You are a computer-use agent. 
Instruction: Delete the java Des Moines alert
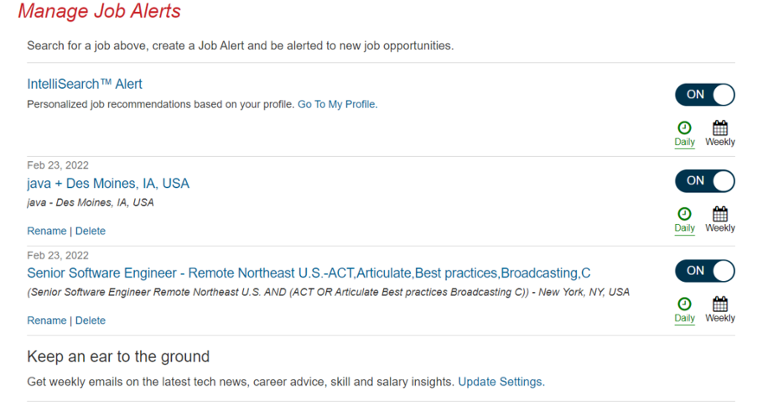[90, 231]
